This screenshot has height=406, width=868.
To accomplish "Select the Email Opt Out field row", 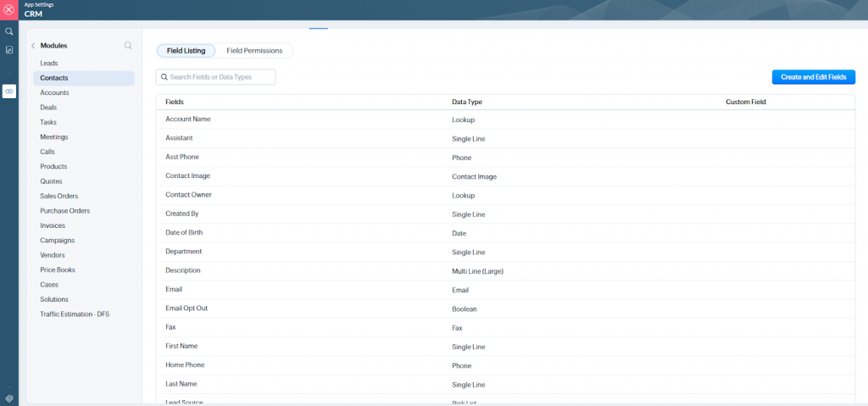I will pos(186,309).
